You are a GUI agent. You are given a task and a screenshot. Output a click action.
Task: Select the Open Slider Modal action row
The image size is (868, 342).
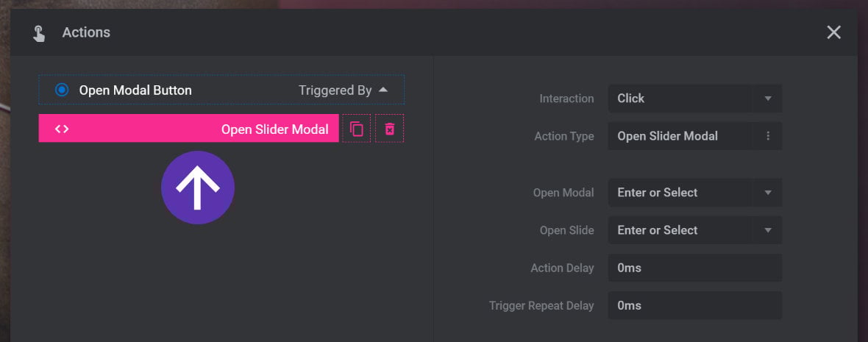tap(188, 129)
